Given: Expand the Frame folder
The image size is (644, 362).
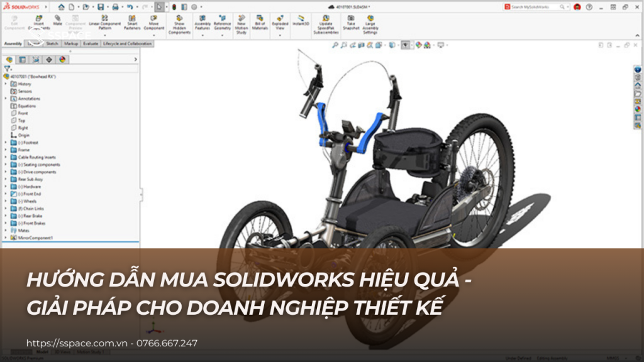Looking at the screenshot, I should pos(6,150).
